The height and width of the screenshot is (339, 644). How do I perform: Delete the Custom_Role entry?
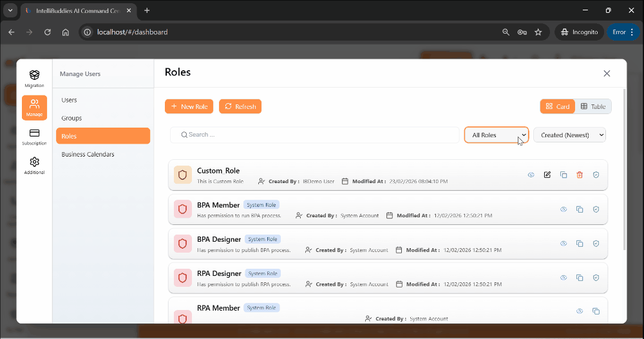click(x=580, y=175)
